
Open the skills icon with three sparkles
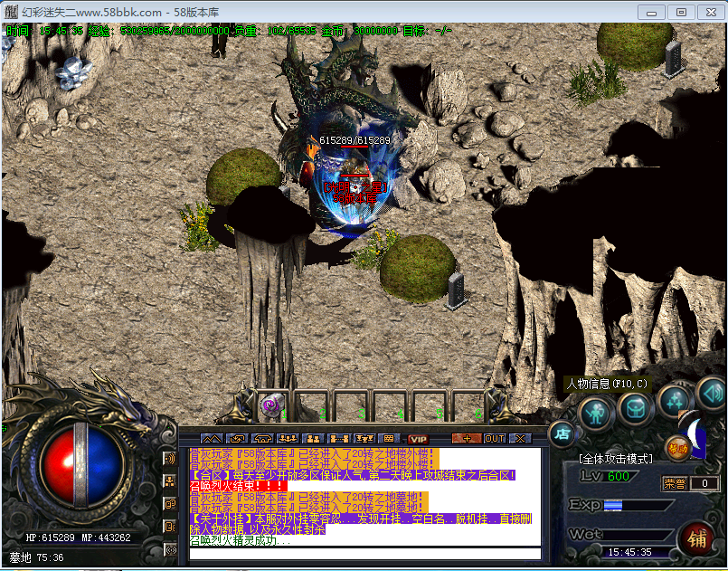pyautogui.click(x=675, y=401)
